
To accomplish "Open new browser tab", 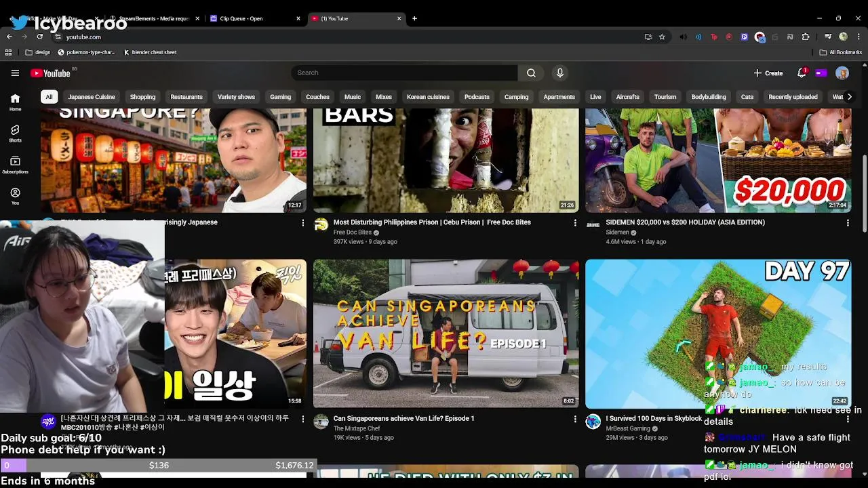I will (x=414, y=18).
